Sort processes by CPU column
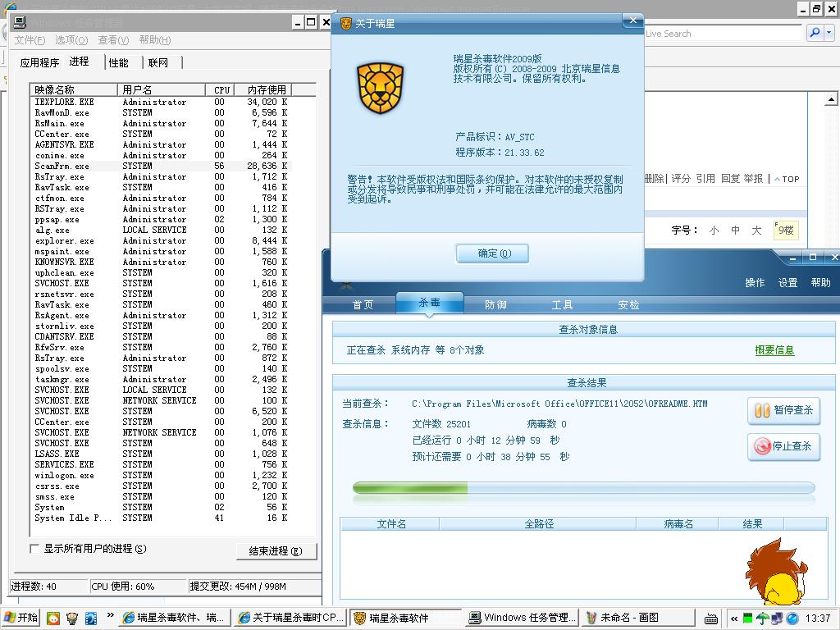 221,89
